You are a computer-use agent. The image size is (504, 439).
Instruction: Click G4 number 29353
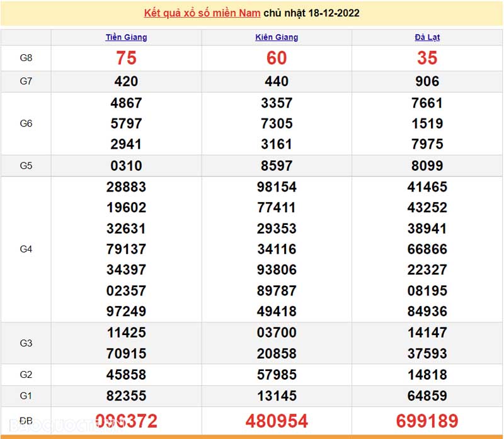coord(277,229)
